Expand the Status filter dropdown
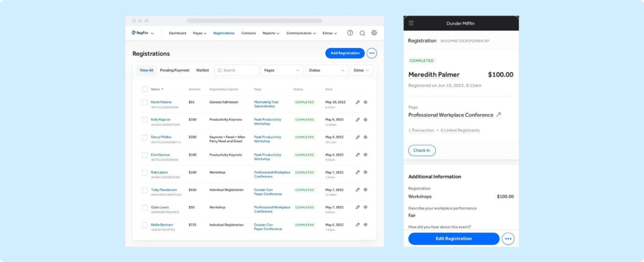644x262 pixels. coord(327,70)
